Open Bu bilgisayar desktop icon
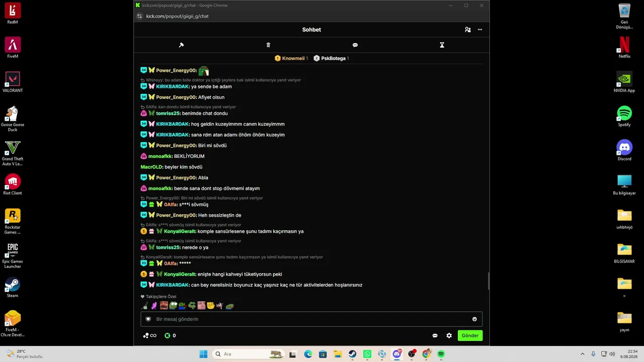The height and width of the screenshot is (362, 644). coord(624,185)
